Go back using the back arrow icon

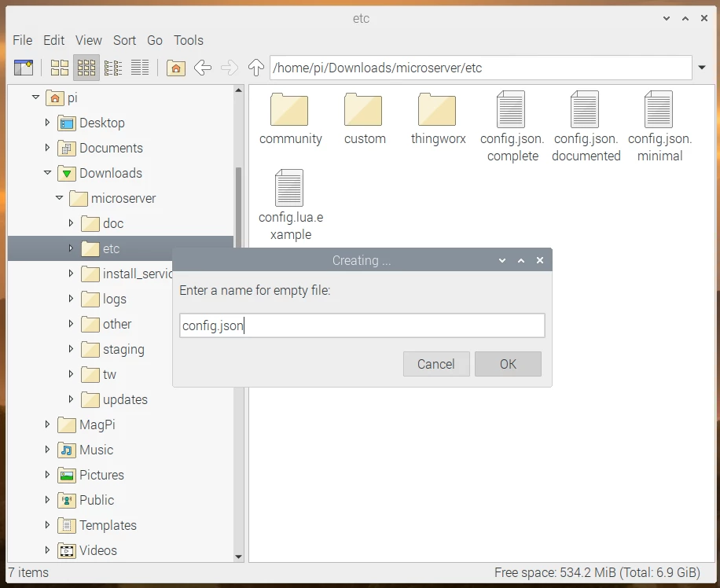point(203,68)
